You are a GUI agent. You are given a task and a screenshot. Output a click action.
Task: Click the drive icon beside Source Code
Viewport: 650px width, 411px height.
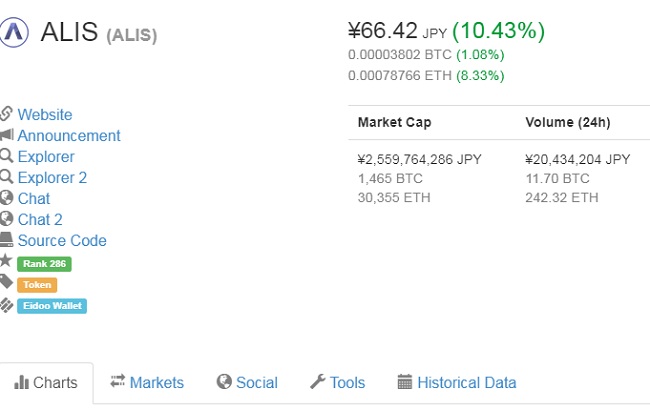[7, 240]
